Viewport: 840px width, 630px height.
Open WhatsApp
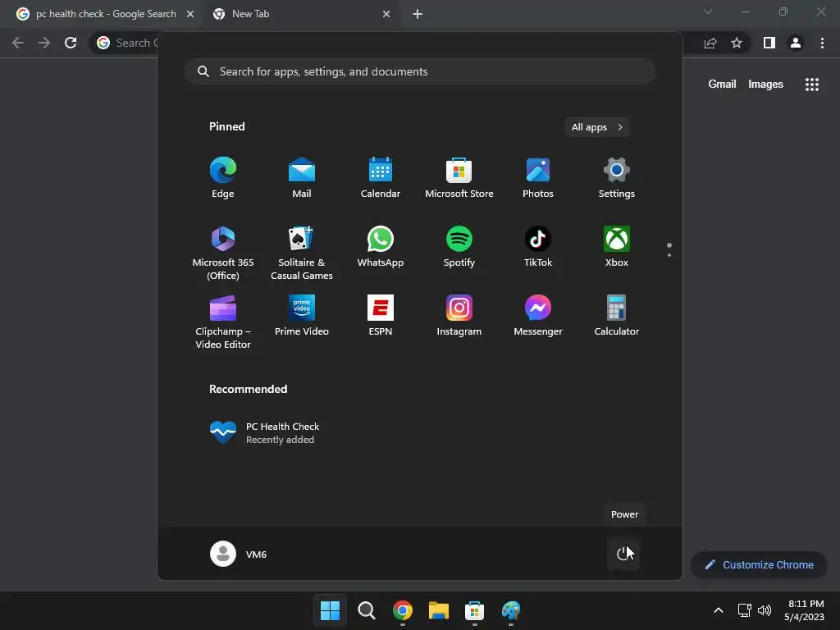381,246
